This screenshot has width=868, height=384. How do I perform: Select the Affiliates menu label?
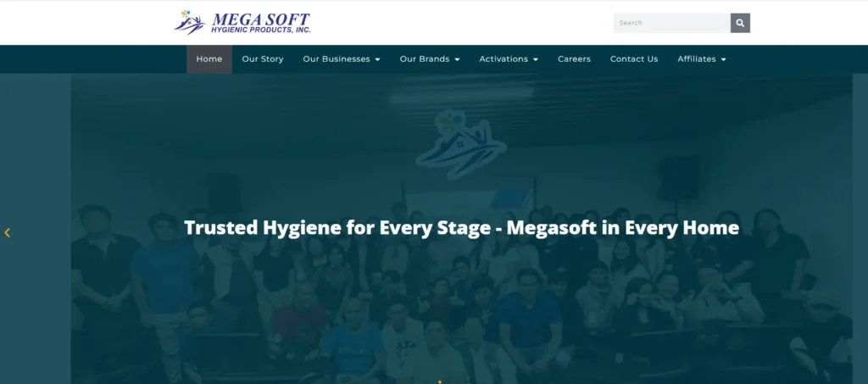pyautogui.click(x=697, y=59)
